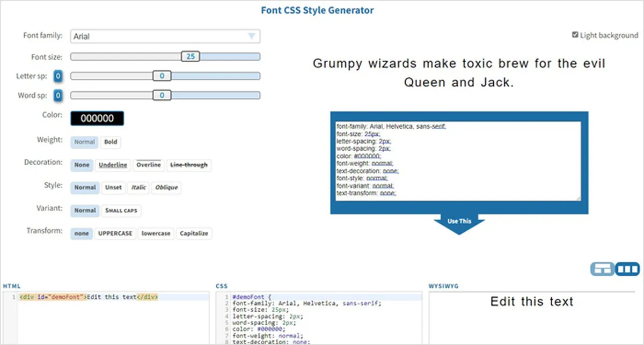Screen dimensions: 644x345
Task: Click the Word spacing slider handle
Action: [162, 96]
